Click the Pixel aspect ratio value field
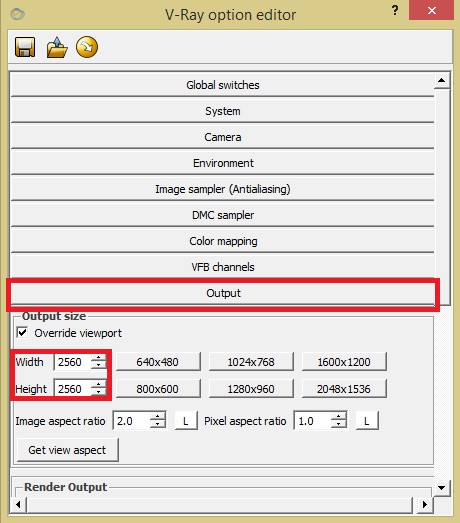Screen dimensions: 460x523 tap(313, 421)
